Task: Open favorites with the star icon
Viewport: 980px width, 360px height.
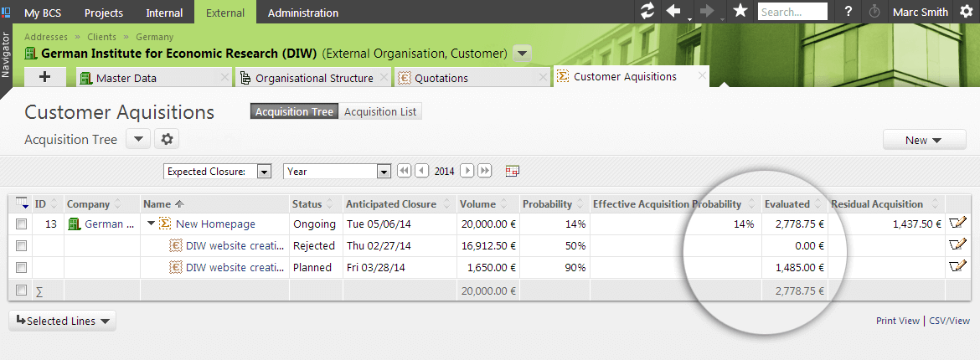Action: pyautogui.click(x=740, y=11)
